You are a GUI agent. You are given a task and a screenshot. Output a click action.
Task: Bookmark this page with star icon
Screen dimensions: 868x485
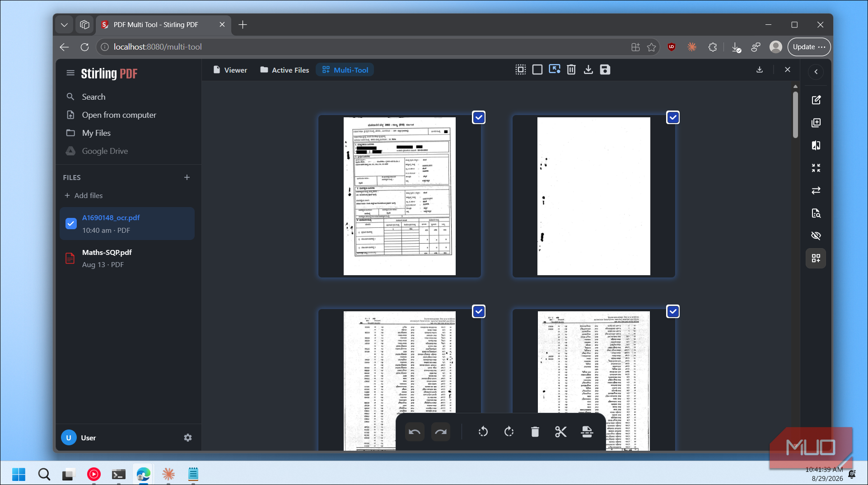click(651, 47)
